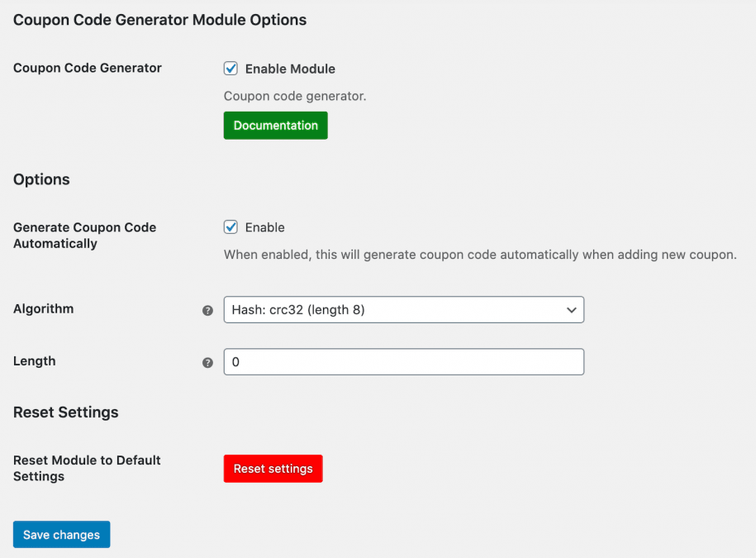The width and height of the screenshot is (756, 558).
Task: Click the Reset Settings section heading
Action: tap(66, 412)
